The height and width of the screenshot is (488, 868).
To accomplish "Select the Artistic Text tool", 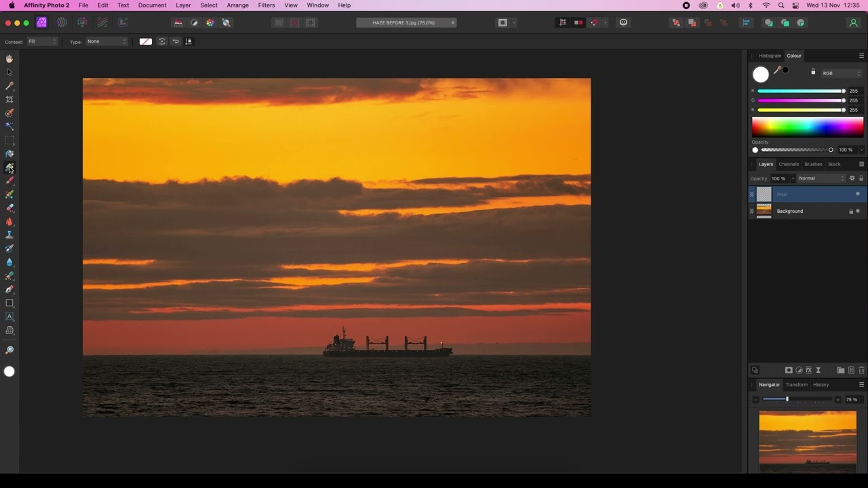I will tap(9, 317).
